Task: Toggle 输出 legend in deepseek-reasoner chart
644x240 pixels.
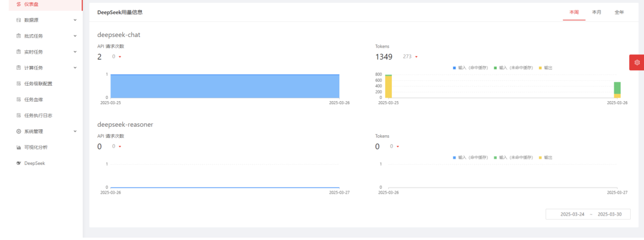Action: coord(546,158)
